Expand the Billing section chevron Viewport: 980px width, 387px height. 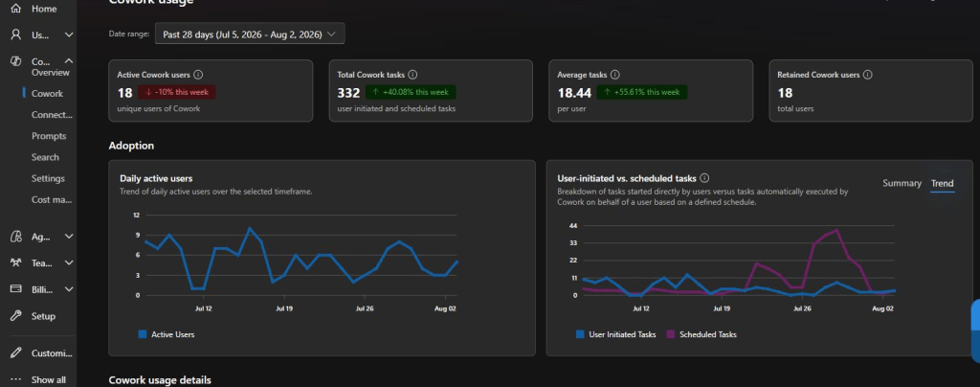click(x=69, y=289)
